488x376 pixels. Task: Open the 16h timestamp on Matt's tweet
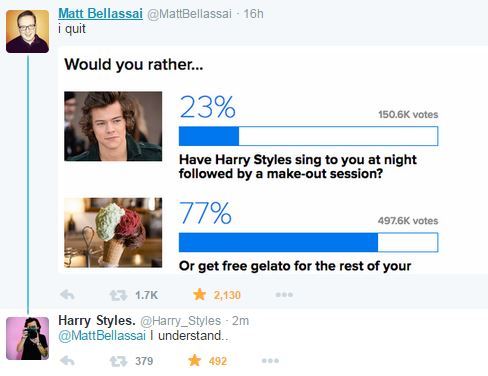253,14
